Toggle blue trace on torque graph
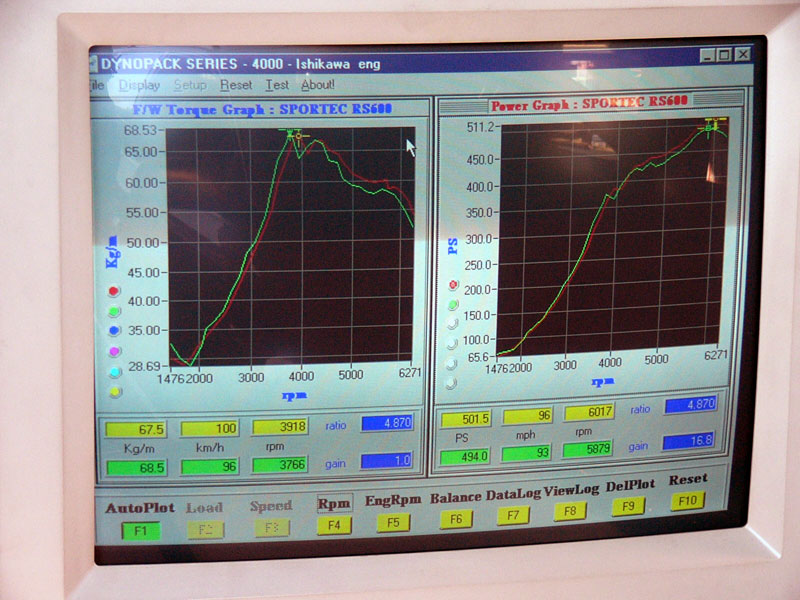This screenshot has height=600, width=800. [114, 331]
